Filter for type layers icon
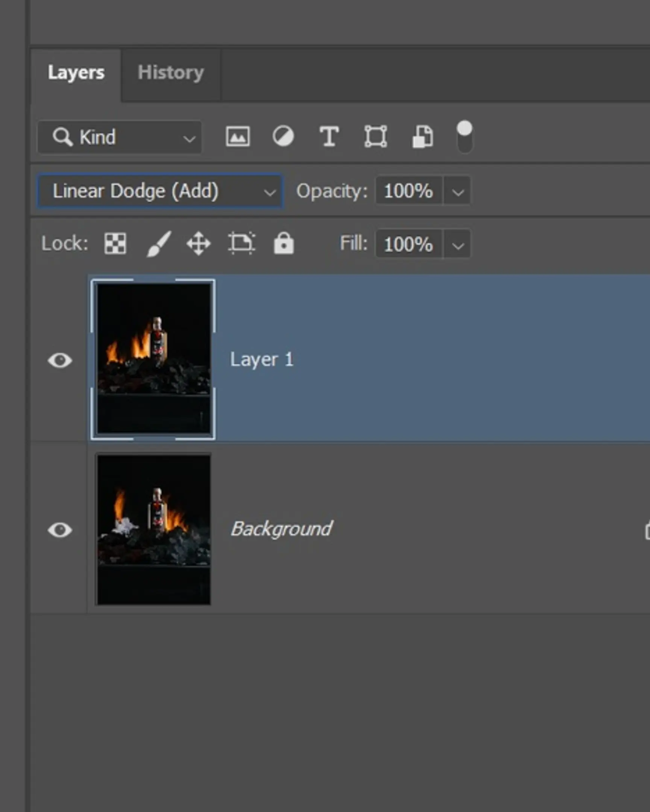 (329, 136)
